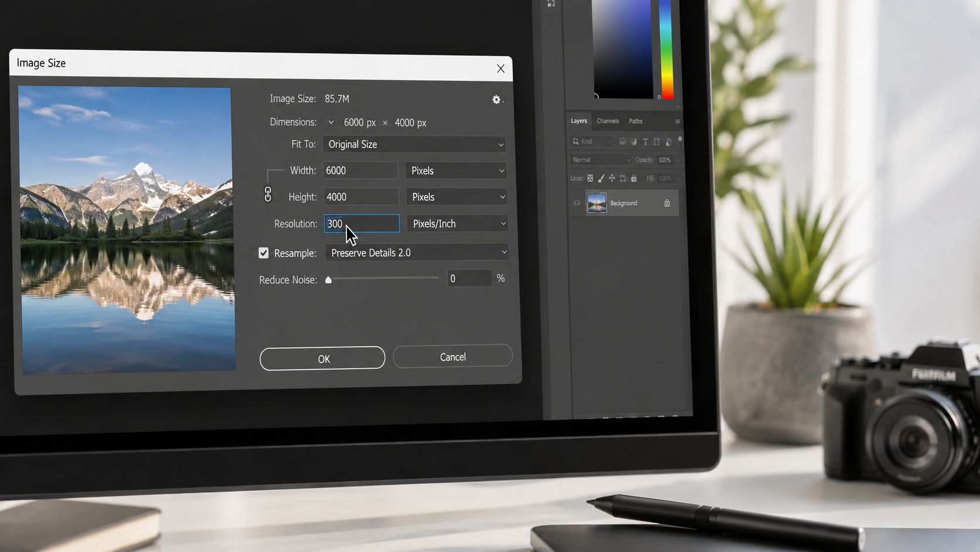The image size is (980, 552).
Task: Filter layers by type layers (T icon)
Action: pos(645,141)
